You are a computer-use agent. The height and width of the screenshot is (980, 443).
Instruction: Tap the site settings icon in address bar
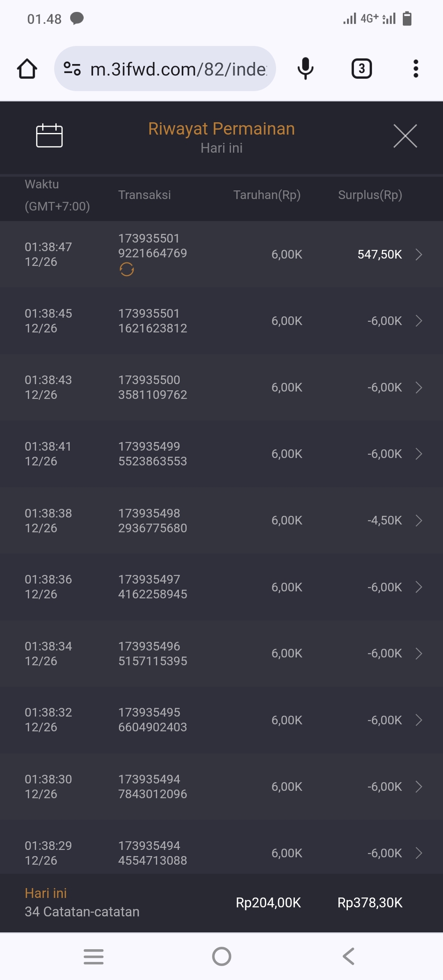(x=72, y=69)
